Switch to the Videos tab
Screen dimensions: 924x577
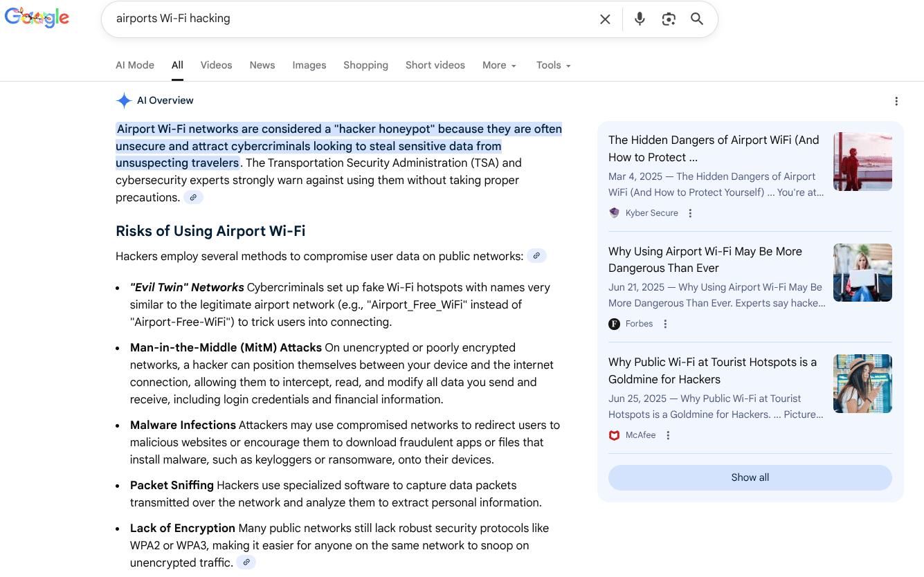pos(217,65)
